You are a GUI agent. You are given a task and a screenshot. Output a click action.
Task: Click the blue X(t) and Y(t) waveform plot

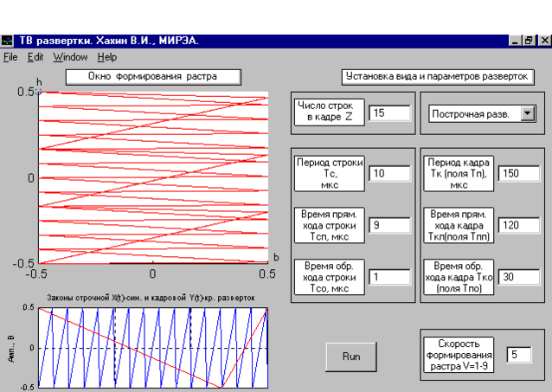153,348
